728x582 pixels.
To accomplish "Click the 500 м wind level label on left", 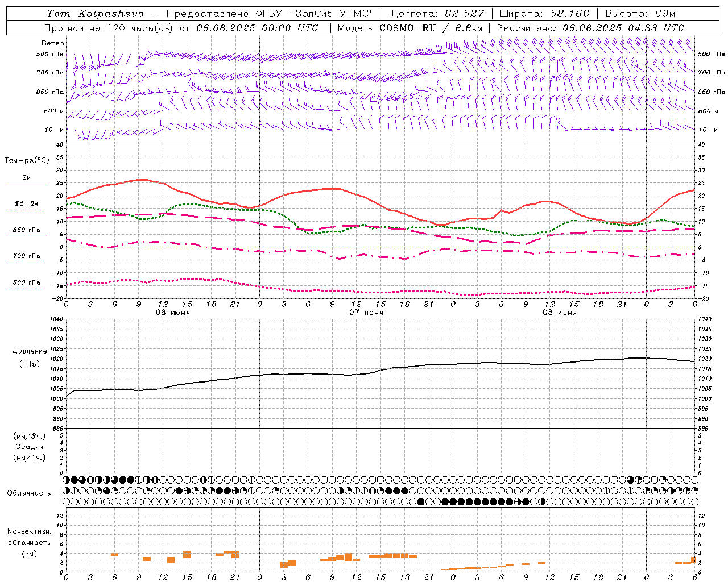I will (x=54, y=111).
